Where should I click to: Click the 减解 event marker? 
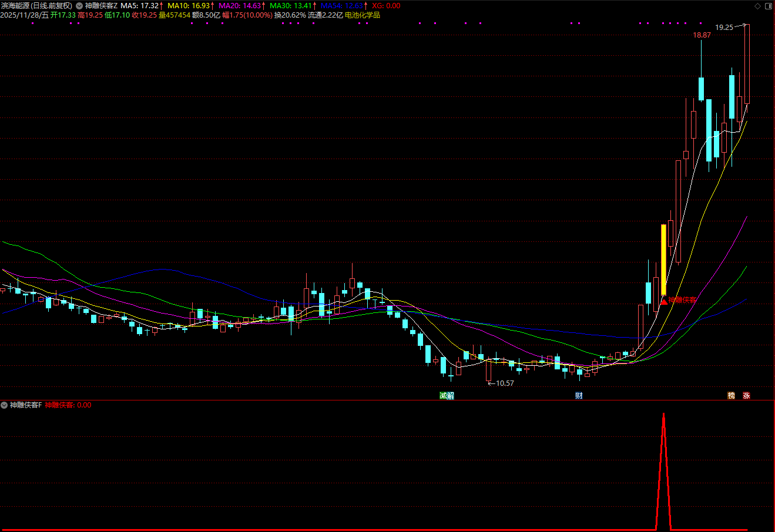pos(447,395)
